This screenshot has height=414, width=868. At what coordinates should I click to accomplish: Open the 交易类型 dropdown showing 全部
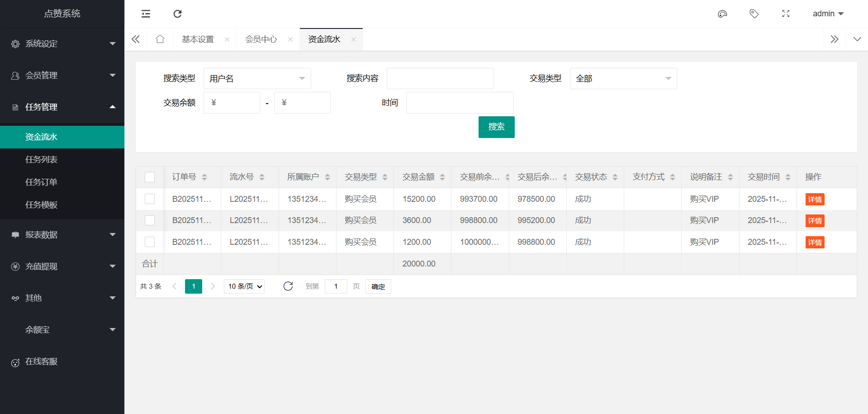623,79
